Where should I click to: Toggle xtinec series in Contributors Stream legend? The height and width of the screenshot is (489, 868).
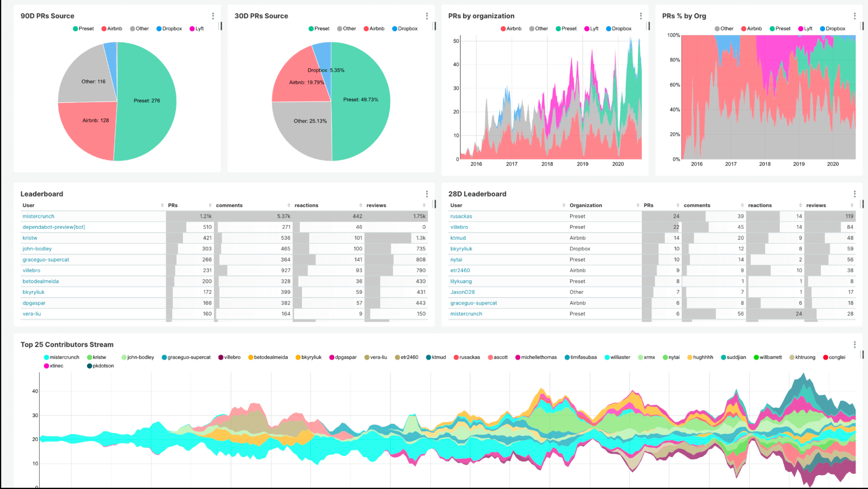54,366
